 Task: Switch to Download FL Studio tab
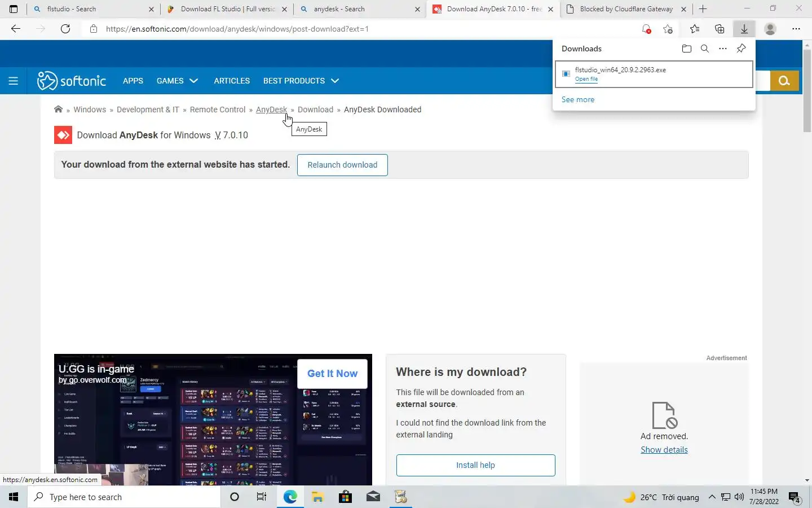(x=227, y=9)
